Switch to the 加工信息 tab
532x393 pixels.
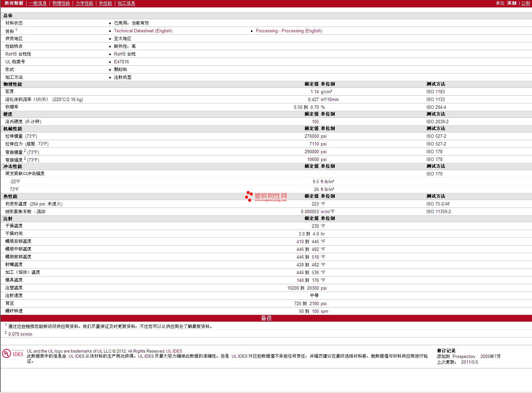click(126, 3)
